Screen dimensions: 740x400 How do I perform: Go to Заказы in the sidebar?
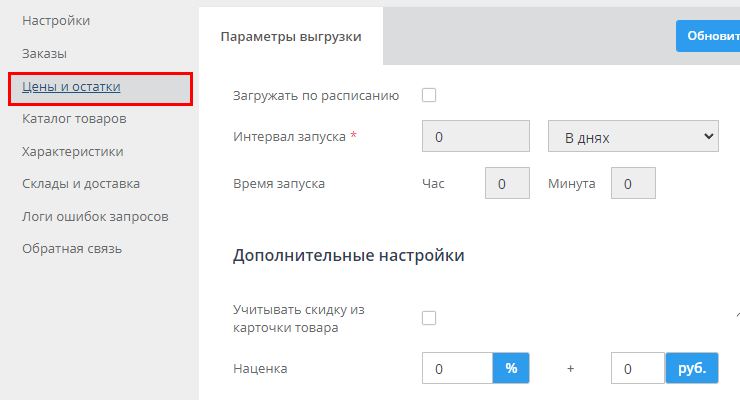point(44,53)
